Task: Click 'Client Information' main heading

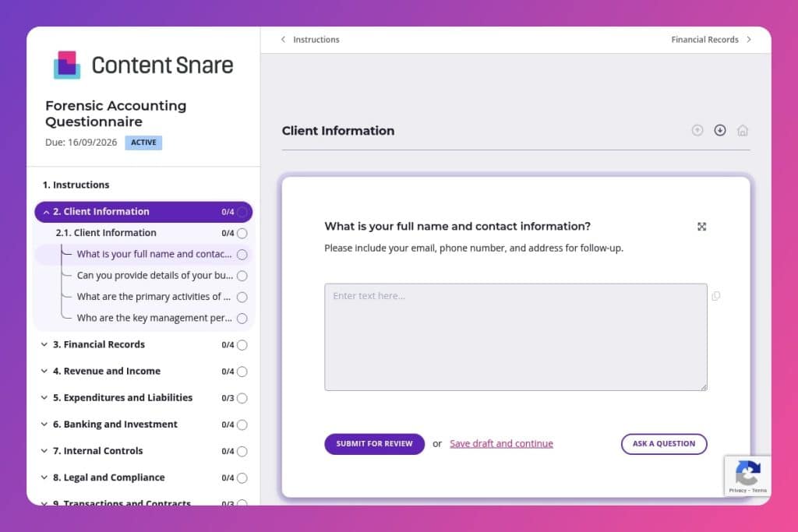Action: [338, 131]
